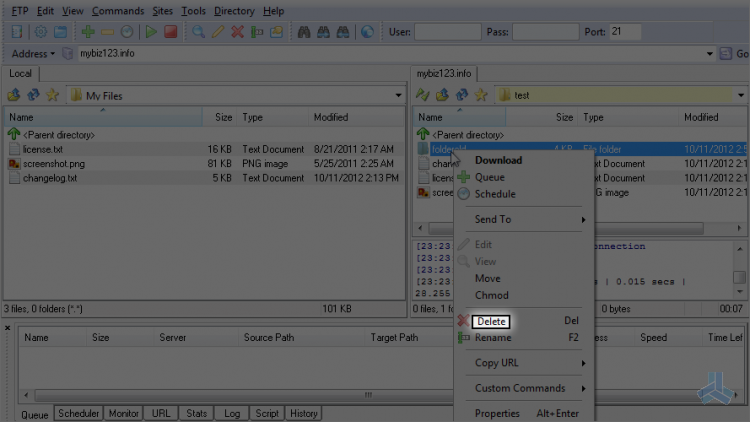Choose Rename from the context menu
The height and width of the screenshot is (422, 750).
(493, 338)
